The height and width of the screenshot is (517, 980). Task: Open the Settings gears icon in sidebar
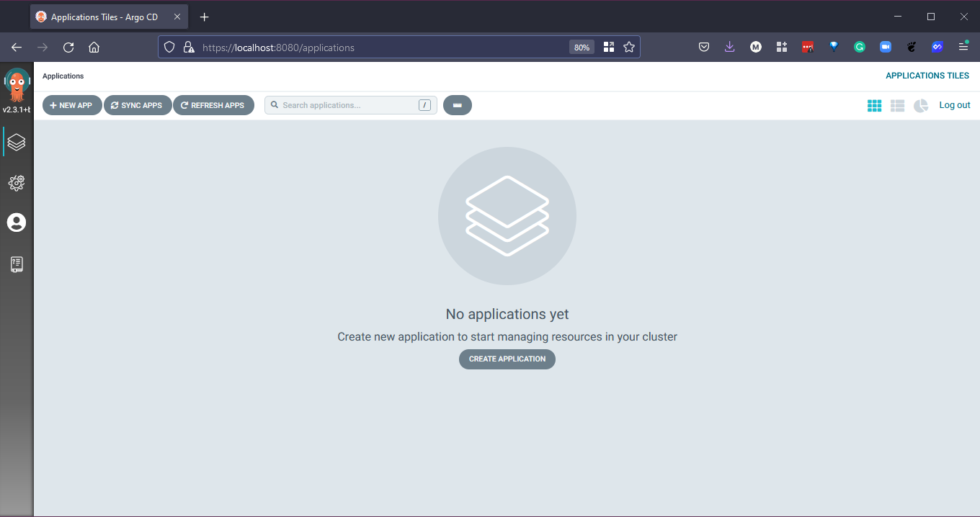click(x=17, y=183)
